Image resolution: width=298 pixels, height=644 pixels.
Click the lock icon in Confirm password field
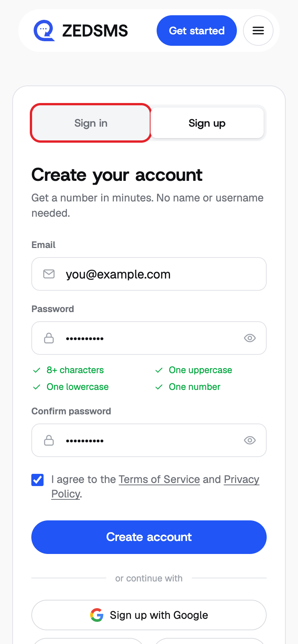click(x=49, y=440)
